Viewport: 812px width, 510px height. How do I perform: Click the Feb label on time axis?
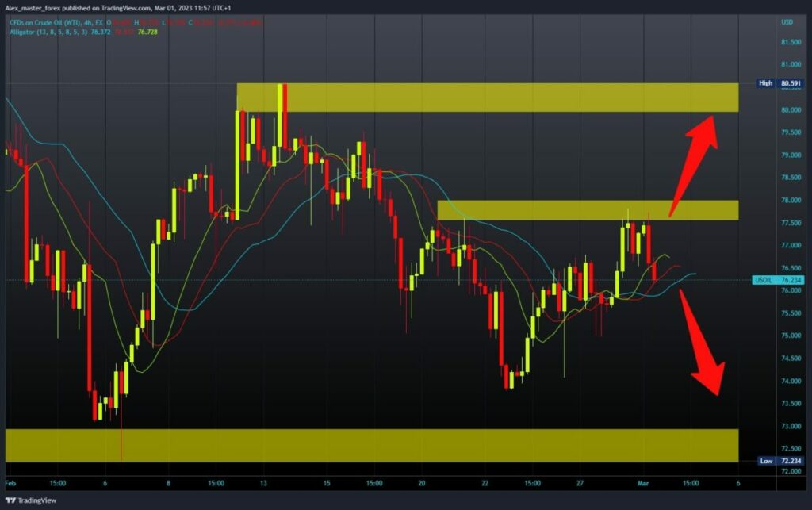click(10, 482)
